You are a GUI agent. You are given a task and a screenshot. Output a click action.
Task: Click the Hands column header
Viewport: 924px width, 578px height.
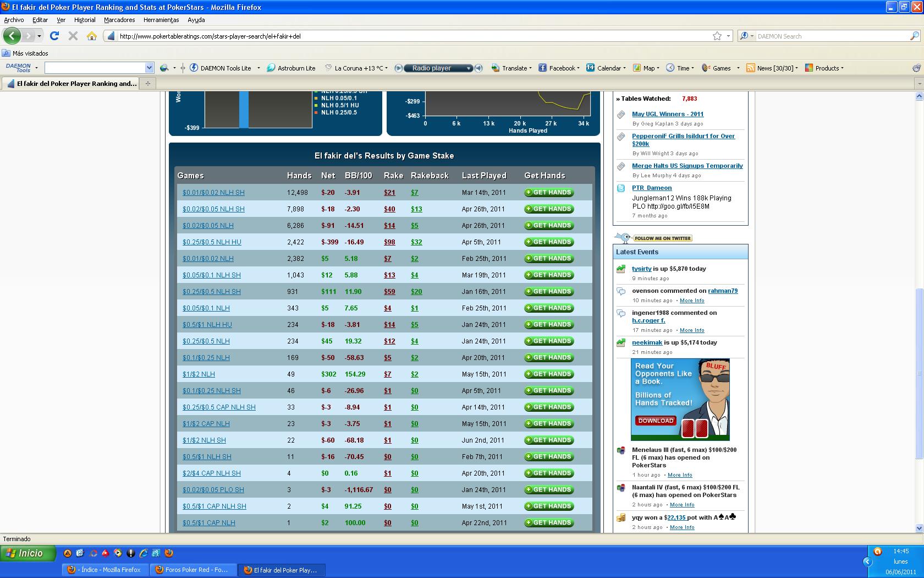coord(299,176)
